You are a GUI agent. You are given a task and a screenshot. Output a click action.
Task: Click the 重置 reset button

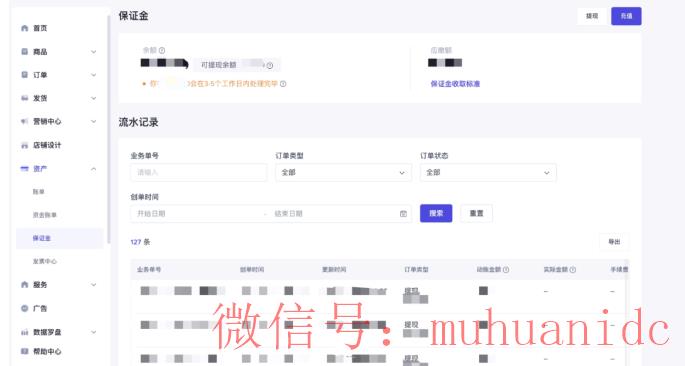476,213
